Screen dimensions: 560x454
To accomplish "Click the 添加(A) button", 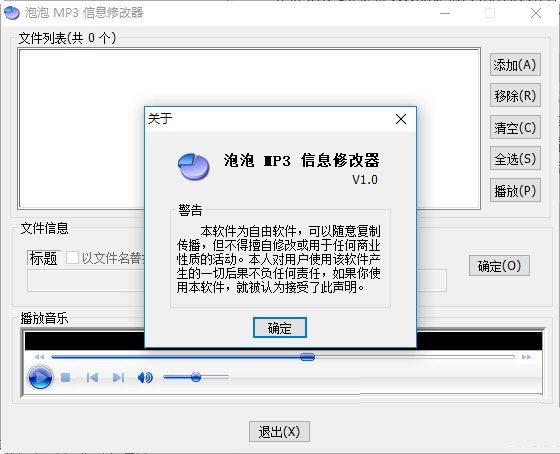I will 515,65.
